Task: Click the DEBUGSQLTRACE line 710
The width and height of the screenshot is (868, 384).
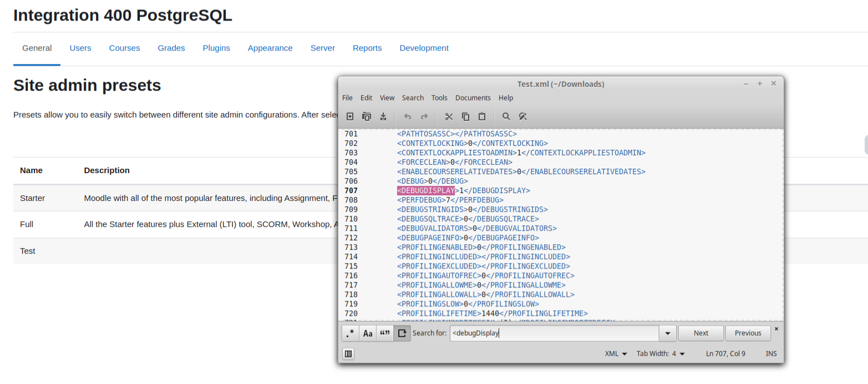Action: point(468,219)
